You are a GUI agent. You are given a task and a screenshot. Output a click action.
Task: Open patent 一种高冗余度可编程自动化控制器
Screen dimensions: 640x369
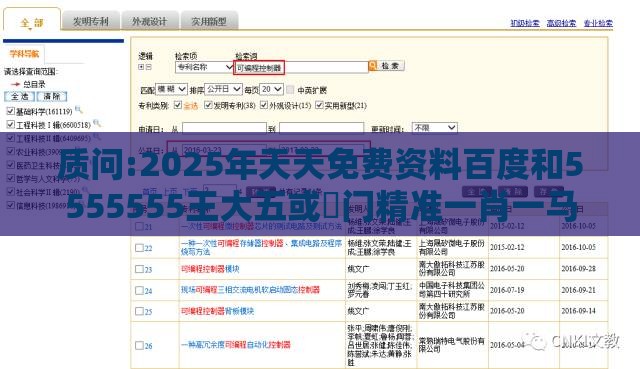click(236, 345)
